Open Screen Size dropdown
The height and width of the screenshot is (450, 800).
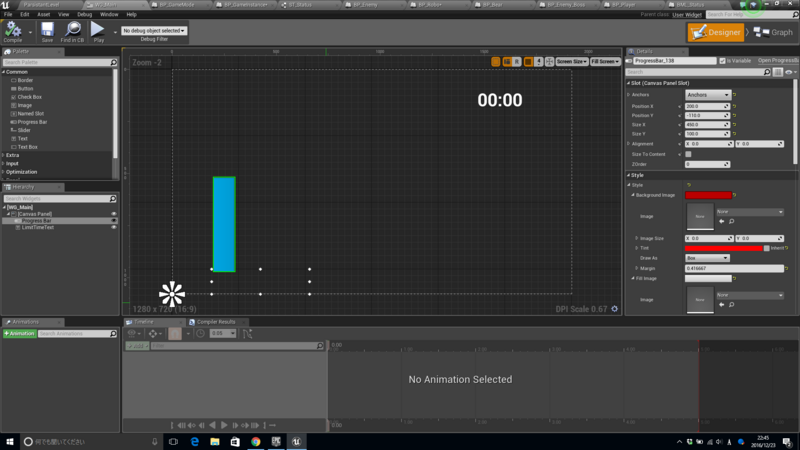pyautogui.click(x=571, y=61)
